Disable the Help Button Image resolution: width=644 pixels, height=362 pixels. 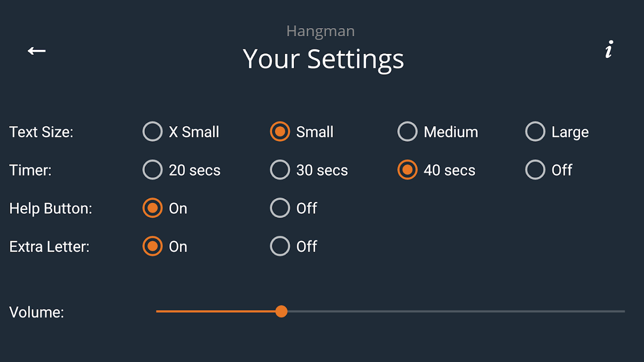280,208
